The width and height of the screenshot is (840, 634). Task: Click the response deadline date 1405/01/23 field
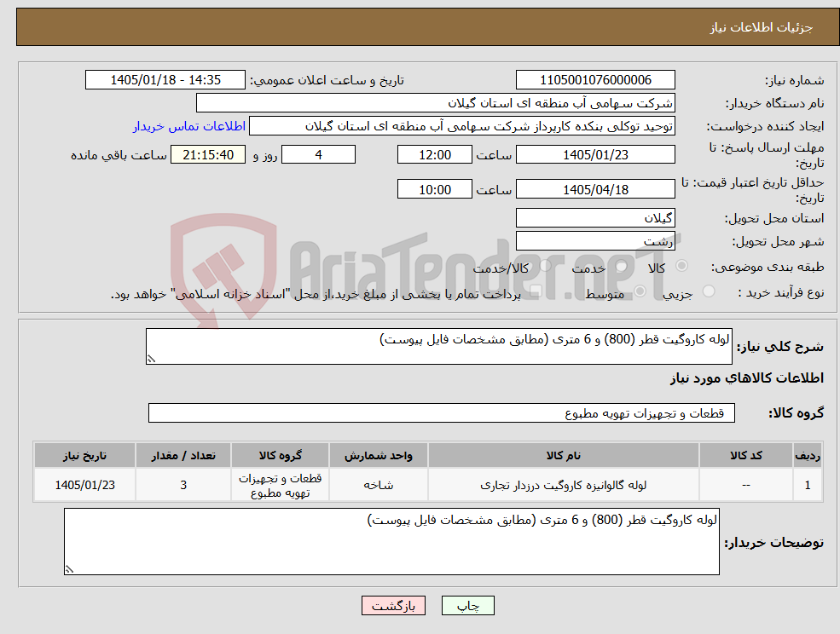click(x=595, y=155)
